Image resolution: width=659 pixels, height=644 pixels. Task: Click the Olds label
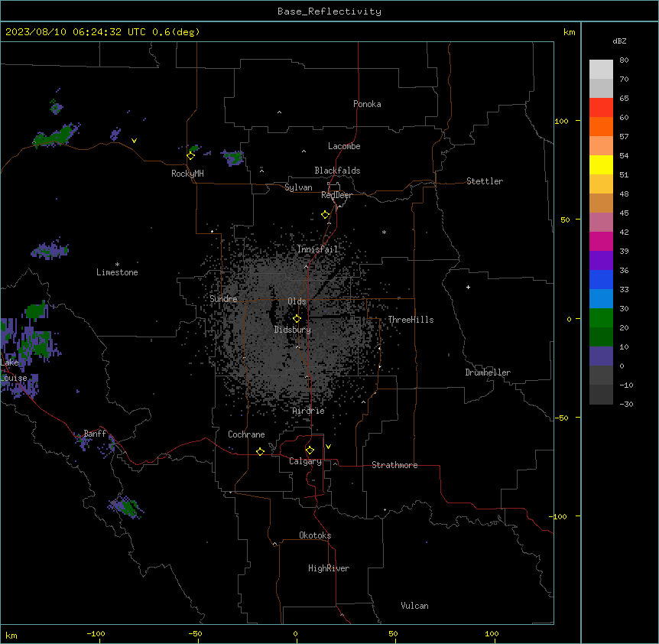(297, 301)
